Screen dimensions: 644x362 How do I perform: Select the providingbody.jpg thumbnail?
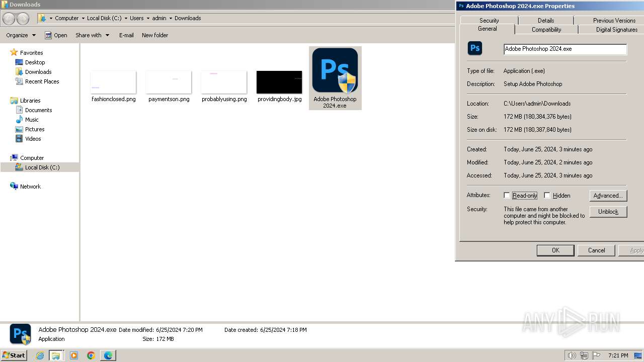pos(279,82)
